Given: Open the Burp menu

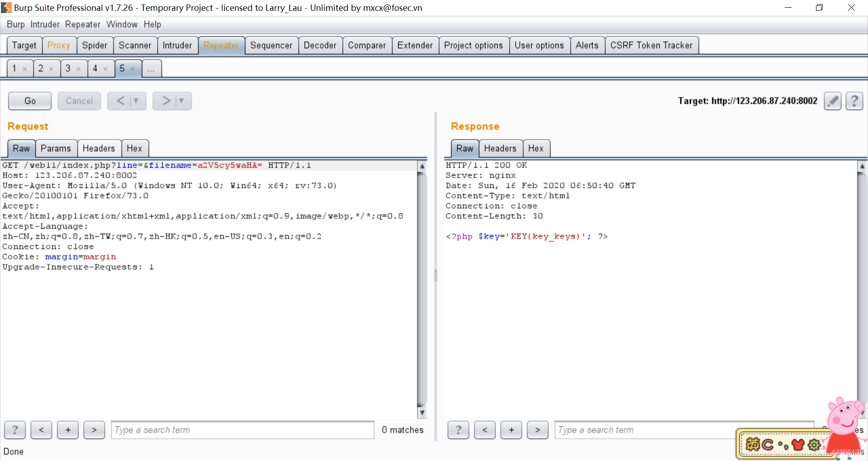Looking at the screenshot, I should [x=16, y=24].
